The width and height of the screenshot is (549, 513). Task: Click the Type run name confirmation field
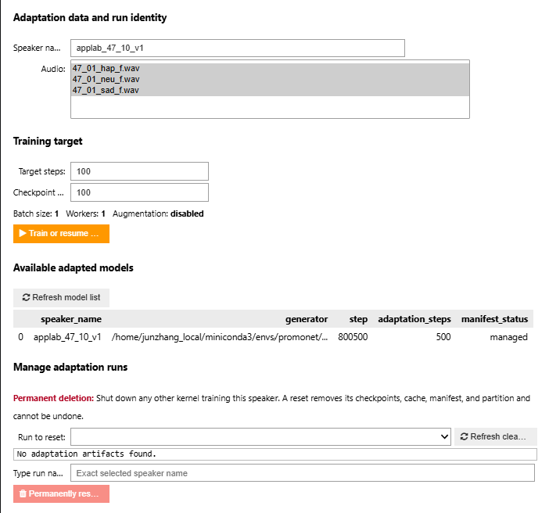tap(303, 473)
